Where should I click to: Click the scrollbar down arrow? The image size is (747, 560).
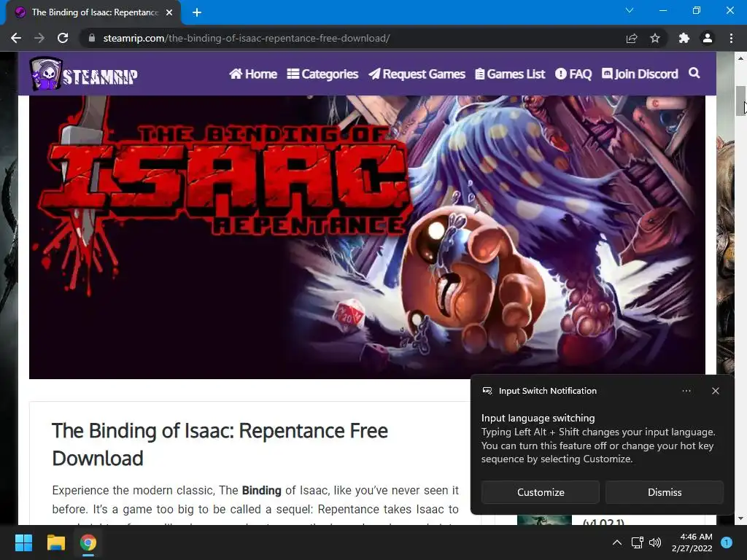click(741, 518)
